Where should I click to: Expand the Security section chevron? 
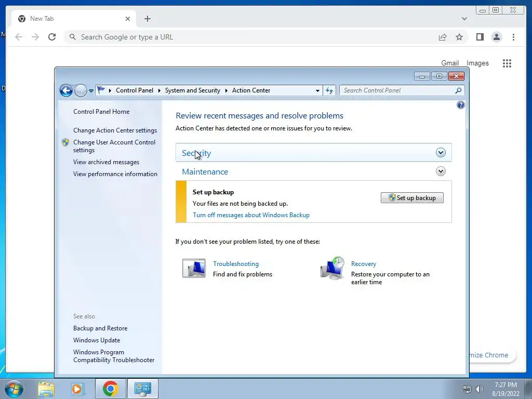click(x=441, y=153)
